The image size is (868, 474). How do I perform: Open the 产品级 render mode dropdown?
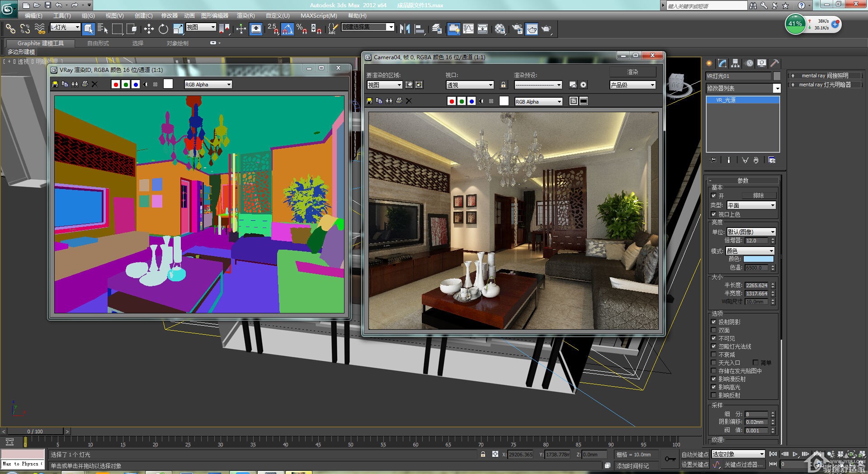pyautogui.click(x=632, y=85)
